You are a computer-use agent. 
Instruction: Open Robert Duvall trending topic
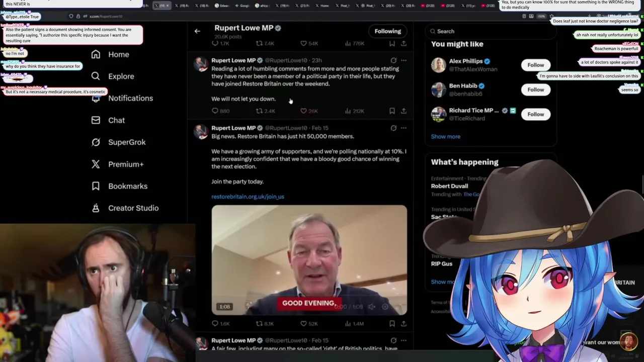(x=449, y=186)
